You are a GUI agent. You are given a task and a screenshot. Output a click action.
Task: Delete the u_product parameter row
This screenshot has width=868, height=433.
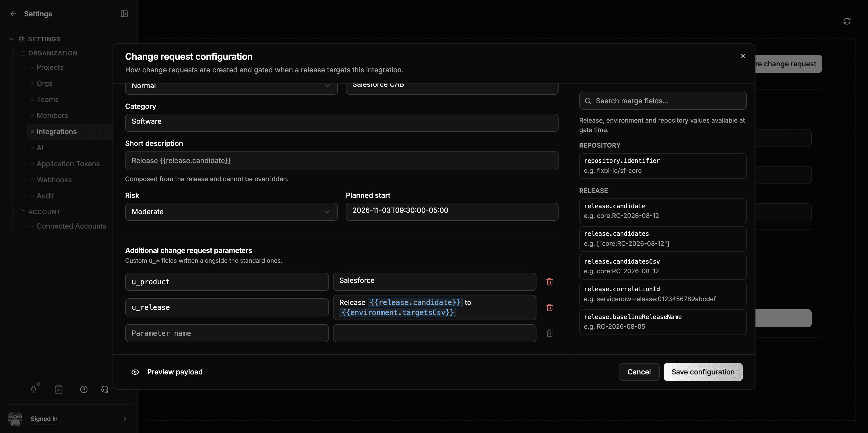pyautogui.click(x=550, y=282)
